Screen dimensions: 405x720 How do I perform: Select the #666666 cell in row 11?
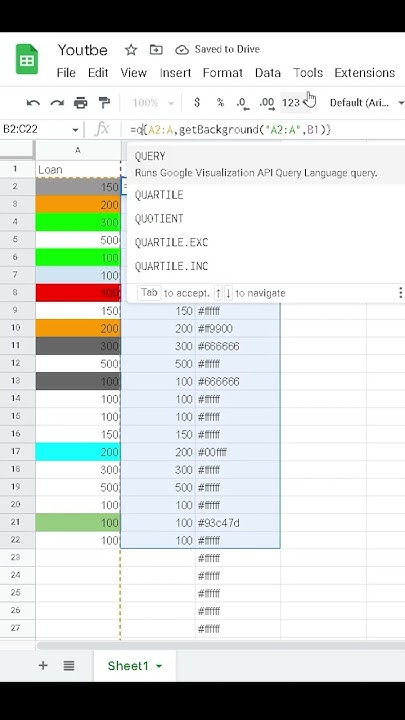pos(238,346)
